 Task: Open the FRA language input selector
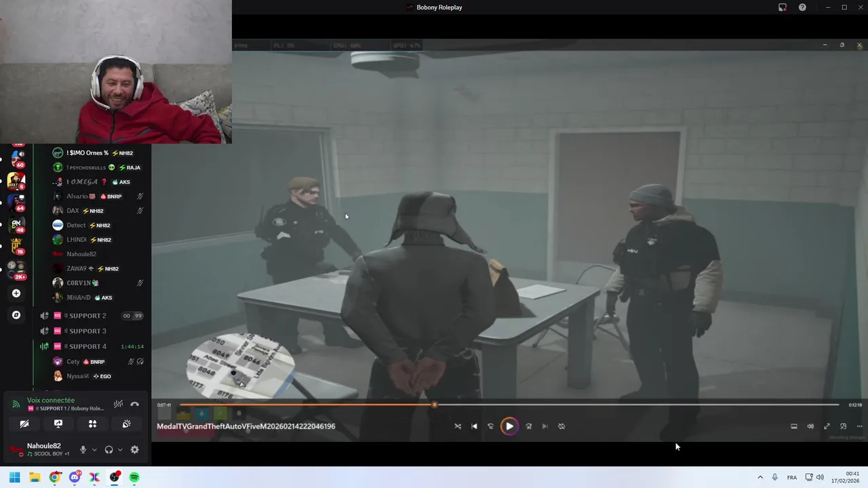coord(792,477)
